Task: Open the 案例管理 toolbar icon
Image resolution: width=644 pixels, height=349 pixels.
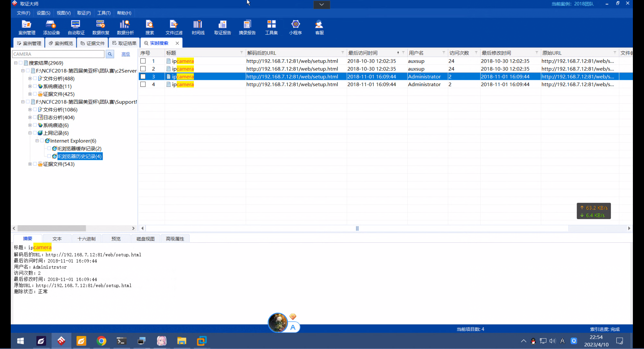Action: [x=27, y=27]
